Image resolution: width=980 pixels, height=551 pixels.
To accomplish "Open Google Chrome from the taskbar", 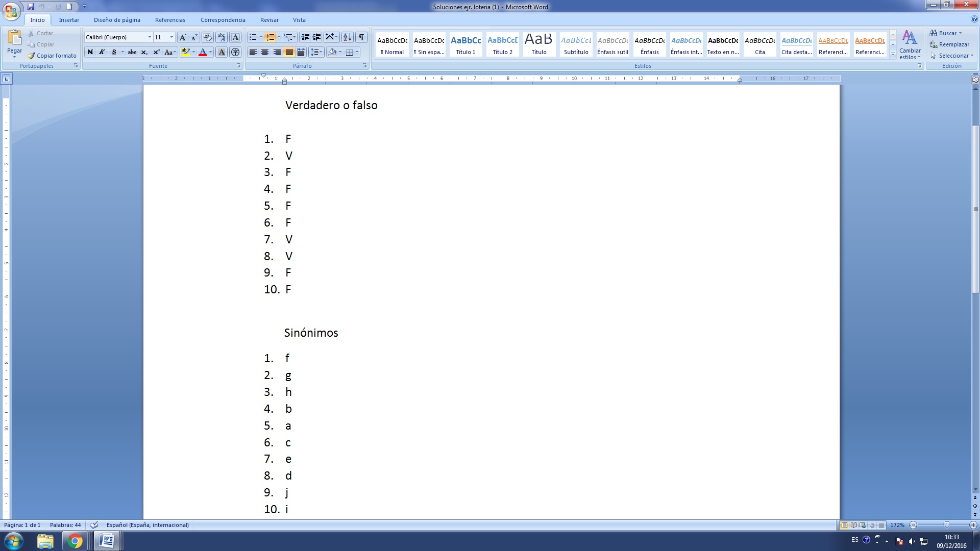I will (75, 541).
